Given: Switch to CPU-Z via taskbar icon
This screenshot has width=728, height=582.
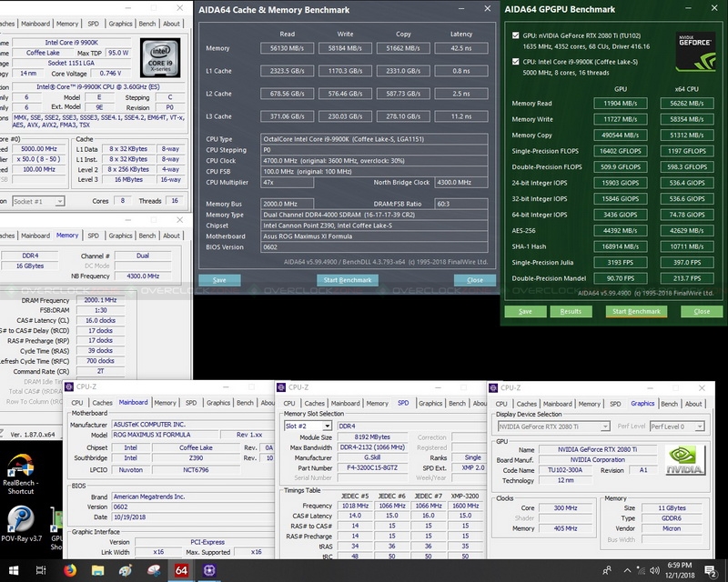Looking at the screenshot, I should click(x=209, y=570).
